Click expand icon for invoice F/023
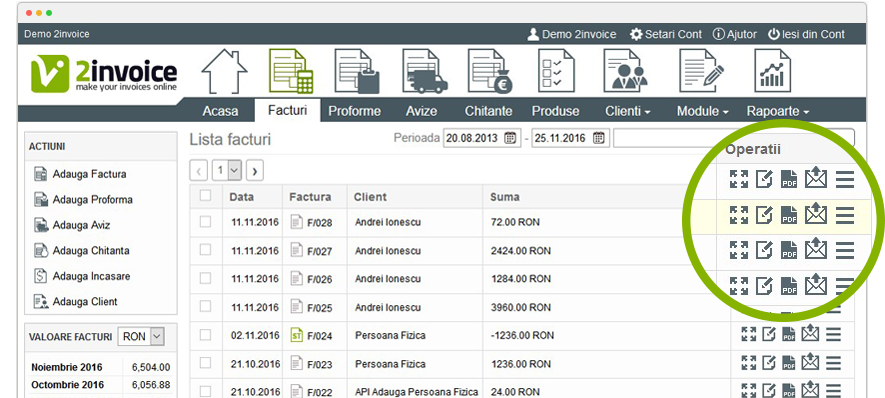 click(748, 362)
